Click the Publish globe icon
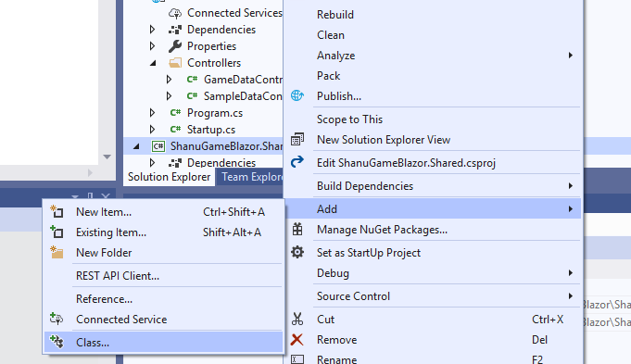Screen dimensions: 631x364 [297, 95]
